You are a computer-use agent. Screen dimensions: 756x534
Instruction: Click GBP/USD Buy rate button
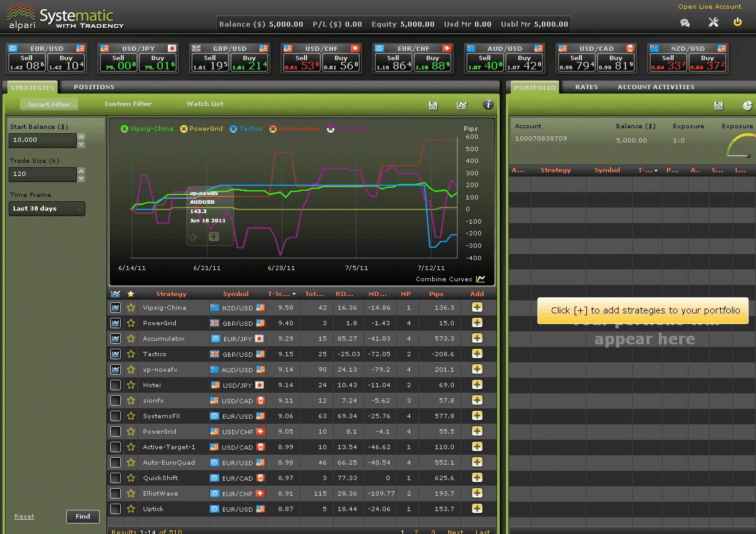click(249, 63)
